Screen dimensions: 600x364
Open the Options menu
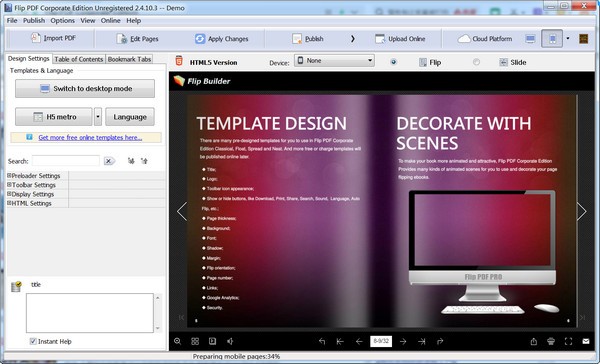click(62, 21)
